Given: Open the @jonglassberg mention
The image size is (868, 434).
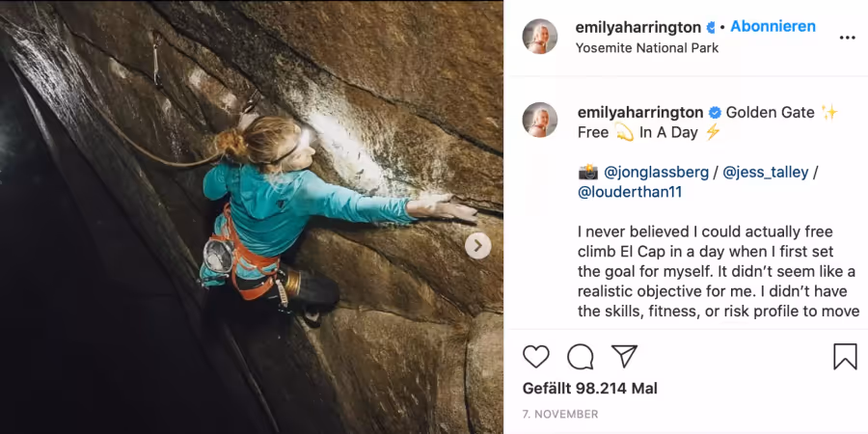Looking at the screenshot, I should (656, 173).
